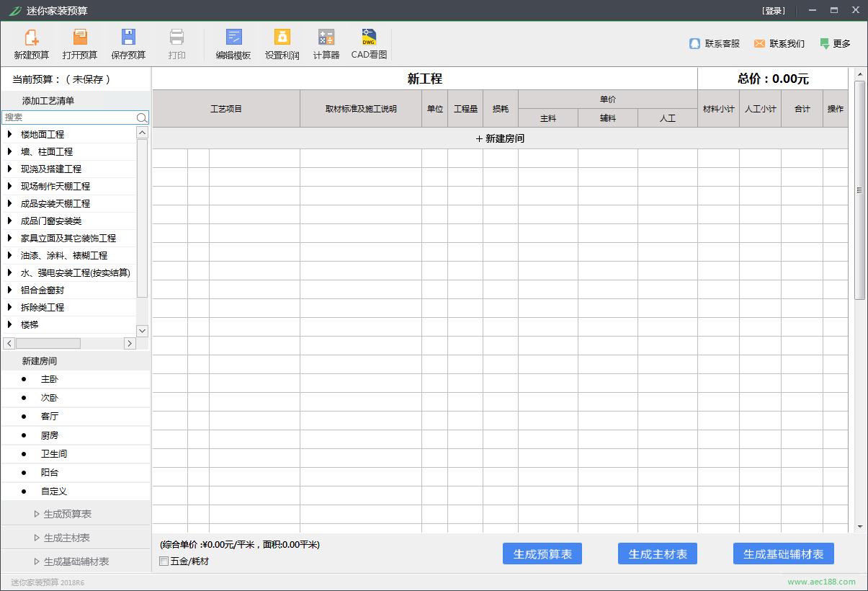Open the CAD看图 viewer icon
Screen dimensions: 868x591
click(x=369, y=43)
